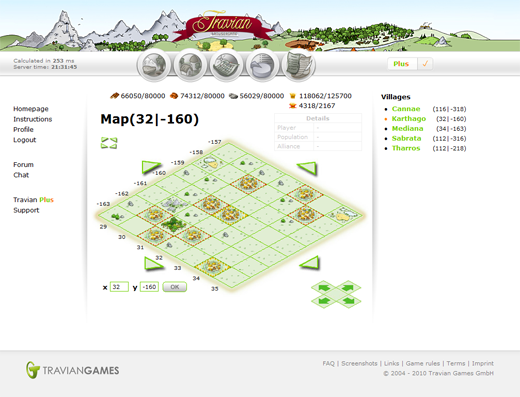Switch to the Cannae village
Image resolution: width=520 pixels, height=397 pixels.
[x=406, y=109]
